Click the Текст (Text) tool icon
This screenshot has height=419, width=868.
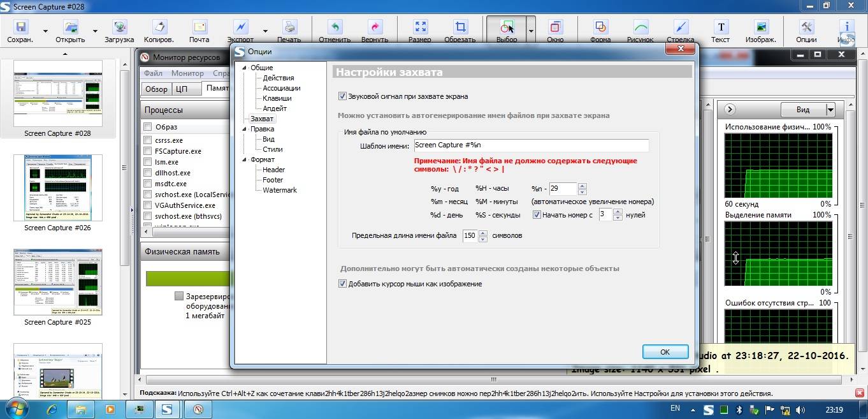click(720, 27)
